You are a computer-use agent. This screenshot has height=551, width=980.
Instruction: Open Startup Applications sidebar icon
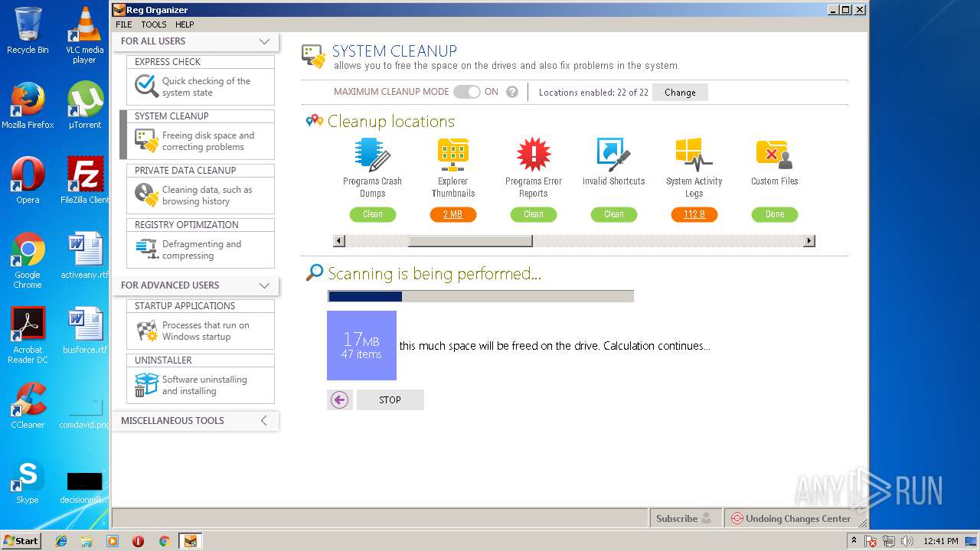[146, 331]
